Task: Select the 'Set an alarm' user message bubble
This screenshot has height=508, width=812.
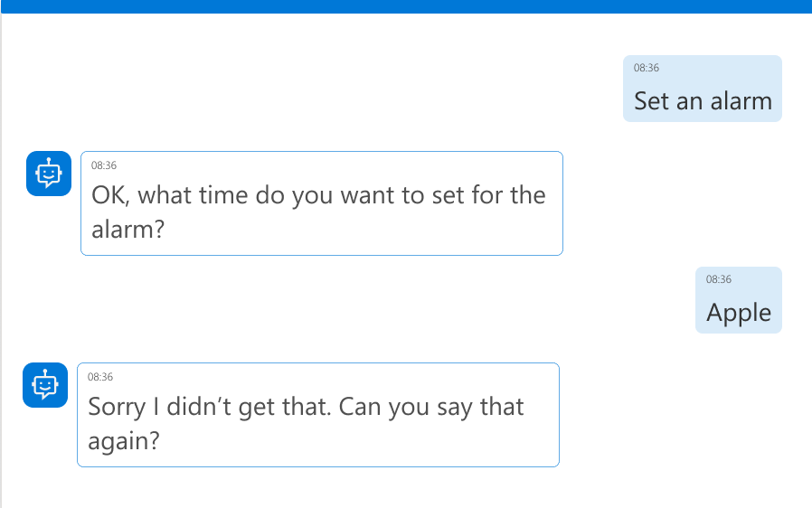Action: point(702,89)
